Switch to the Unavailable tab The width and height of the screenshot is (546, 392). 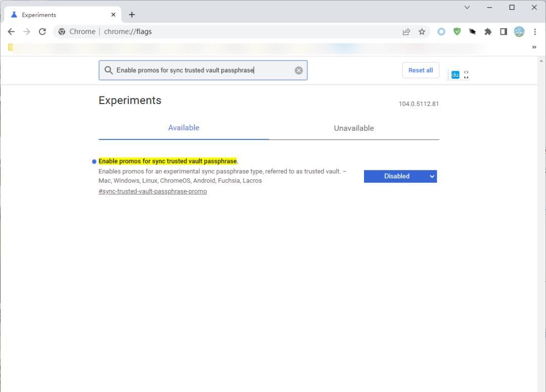coord(353,128)
